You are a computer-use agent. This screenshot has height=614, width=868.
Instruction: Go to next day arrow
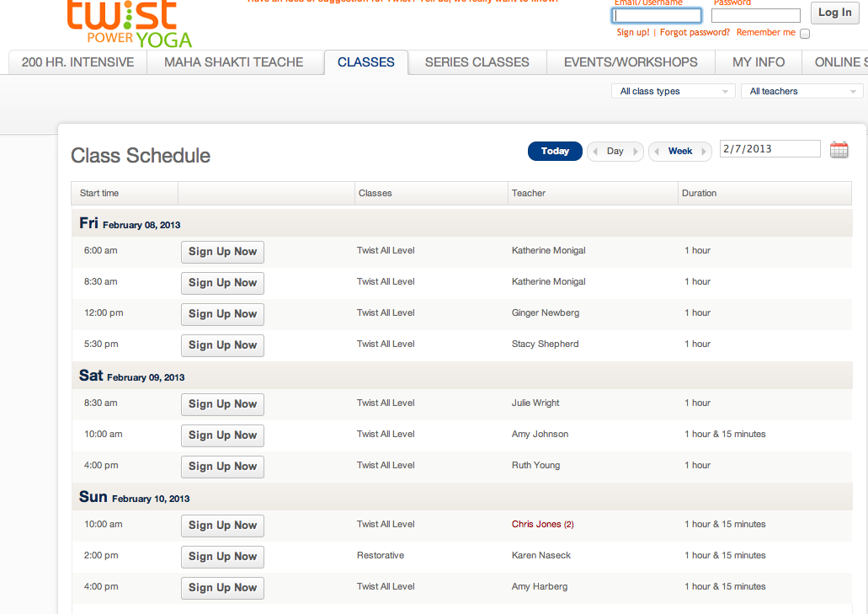pyautogui.click(x=635, y=151)
